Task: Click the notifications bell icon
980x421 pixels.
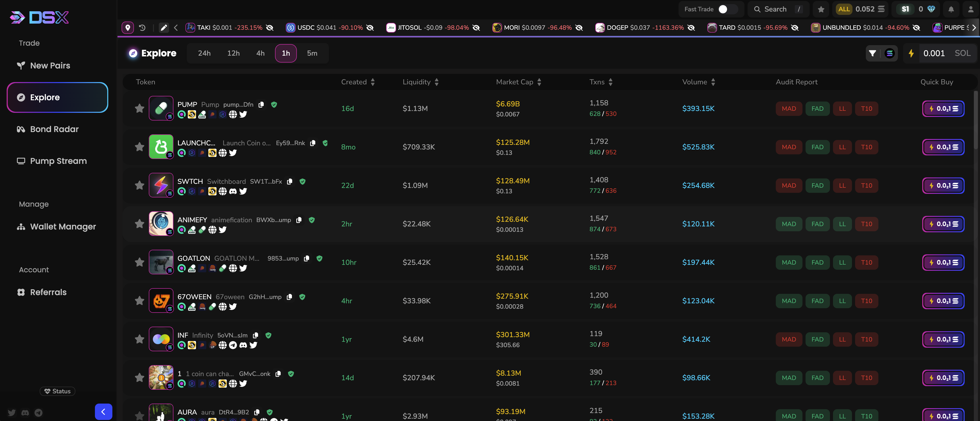Action: click(951, 9)
